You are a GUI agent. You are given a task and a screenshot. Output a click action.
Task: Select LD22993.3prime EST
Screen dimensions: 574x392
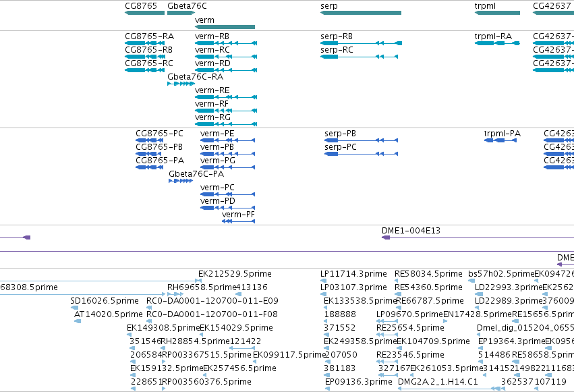[478, 294]
